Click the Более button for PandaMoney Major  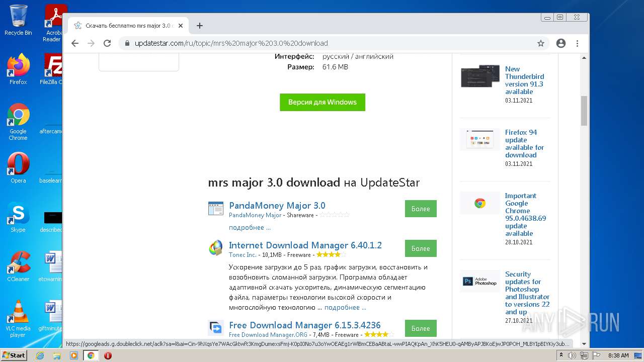[x=421, y=209]
